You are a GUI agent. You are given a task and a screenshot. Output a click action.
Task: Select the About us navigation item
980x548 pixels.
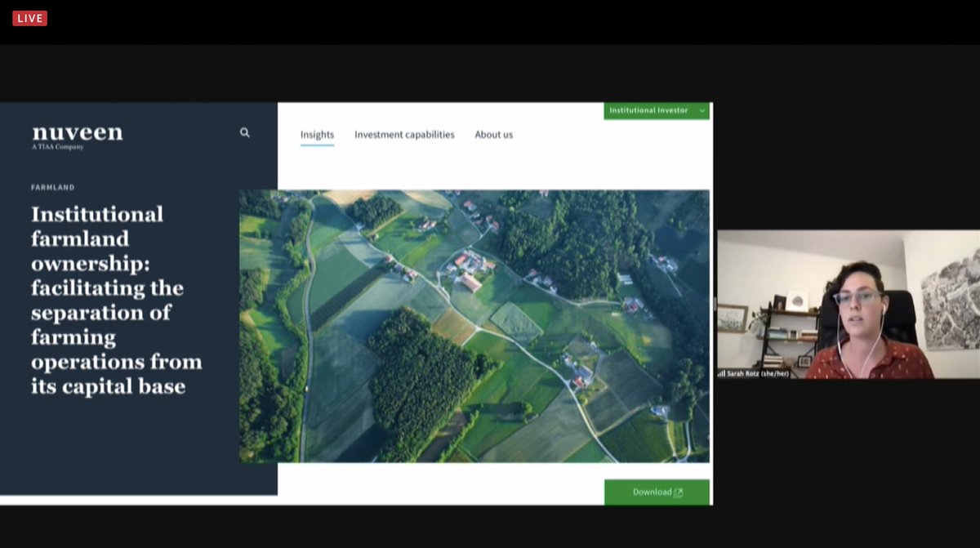[493, 134]
